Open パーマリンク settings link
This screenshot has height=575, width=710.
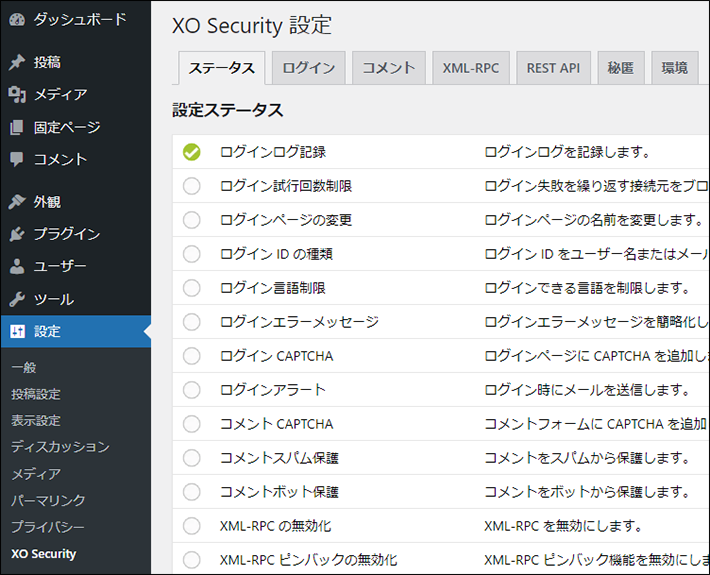click(x=48, y=500)
